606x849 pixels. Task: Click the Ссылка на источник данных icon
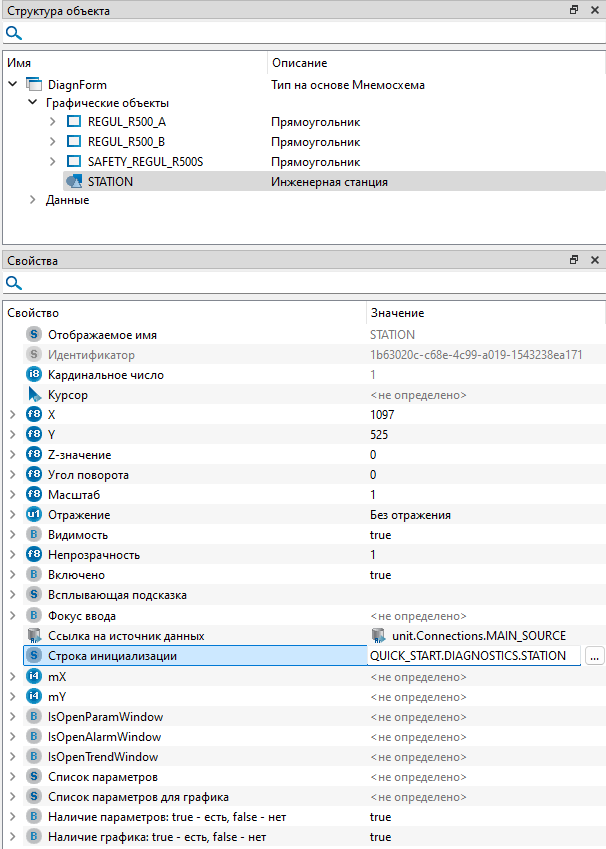(34, 636)
